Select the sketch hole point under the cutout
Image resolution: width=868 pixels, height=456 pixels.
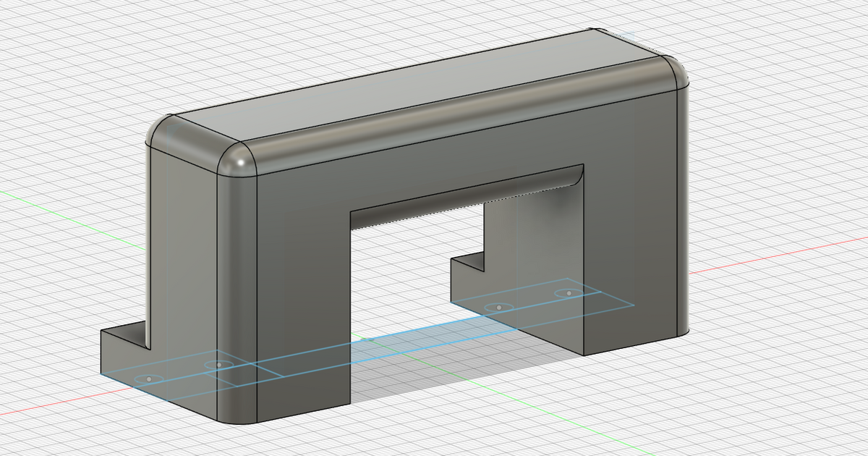498,306
